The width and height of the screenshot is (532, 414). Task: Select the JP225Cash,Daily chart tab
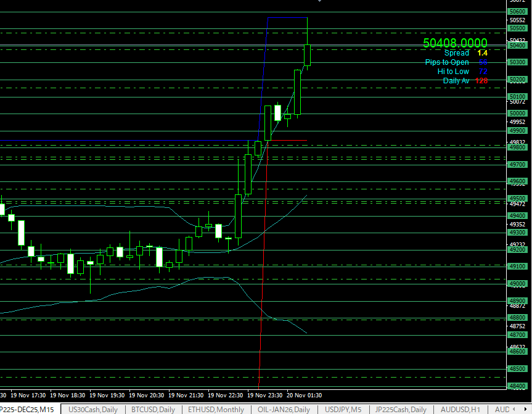pos(401,409)
